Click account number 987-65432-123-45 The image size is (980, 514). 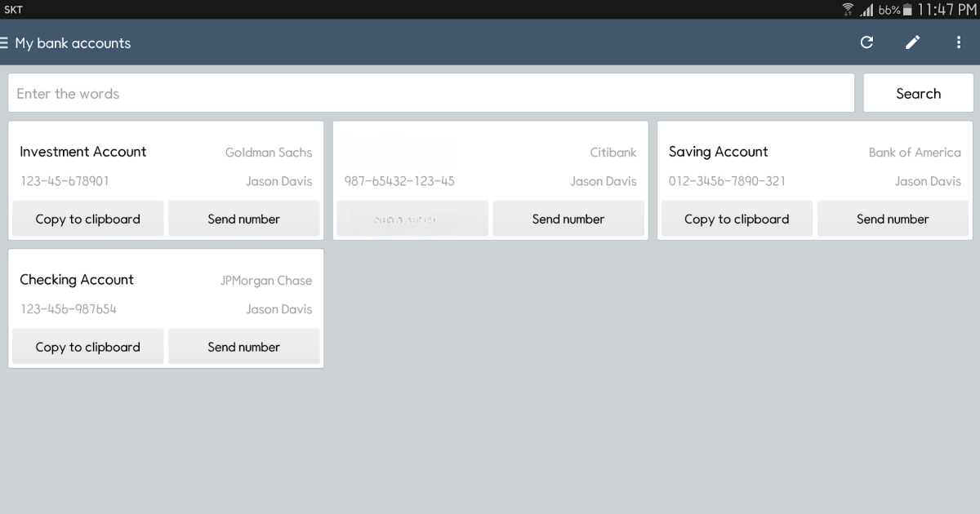tap(399, 181)
